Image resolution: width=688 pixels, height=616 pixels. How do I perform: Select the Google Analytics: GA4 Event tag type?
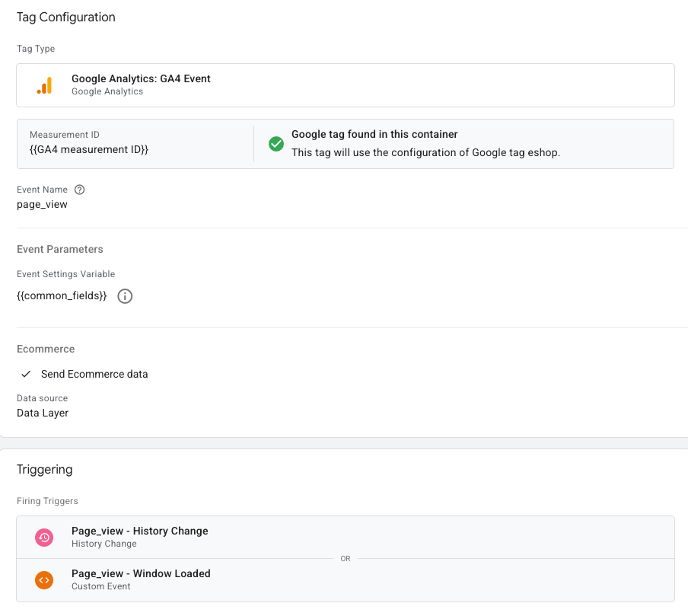[346, 85]
